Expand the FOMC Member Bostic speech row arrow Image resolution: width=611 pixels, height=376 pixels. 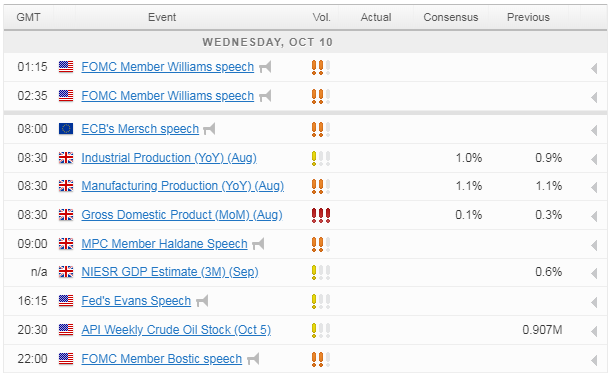tap(594, 360)
